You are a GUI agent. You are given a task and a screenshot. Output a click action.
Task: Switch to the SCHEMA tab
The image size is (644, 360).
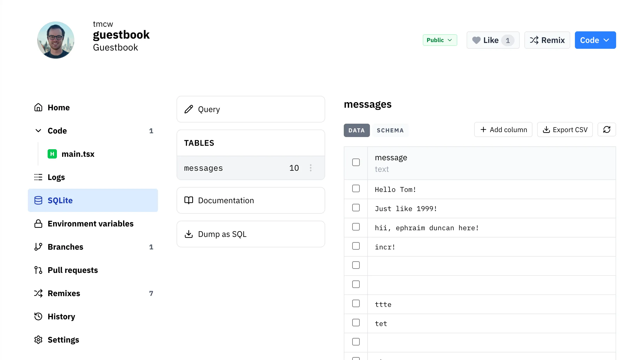(390, 130)
